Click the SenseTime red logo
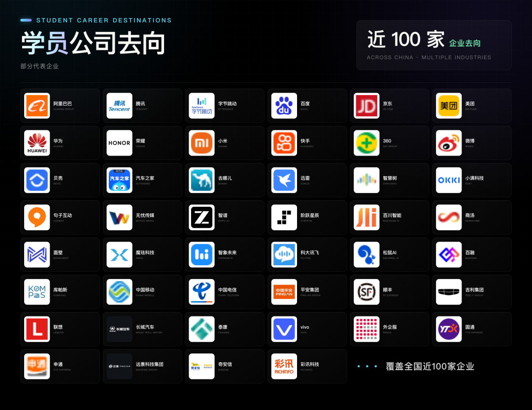The width and height of the screenshot is (532, 410). (x=449, y=218)
